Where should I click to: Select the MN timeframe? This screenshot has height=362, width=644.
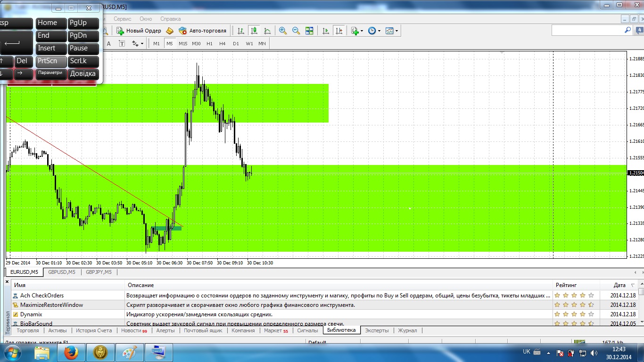coord(262,43)
